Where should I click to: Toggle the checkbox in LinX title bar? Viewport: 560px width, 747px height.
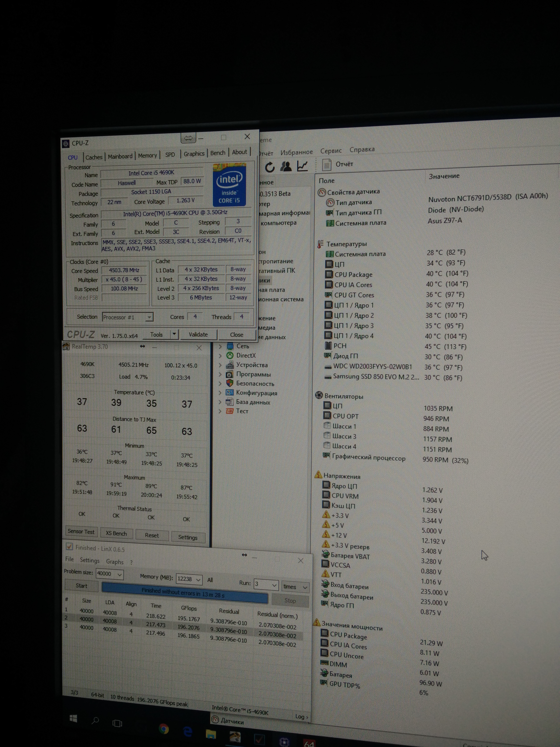69,546
